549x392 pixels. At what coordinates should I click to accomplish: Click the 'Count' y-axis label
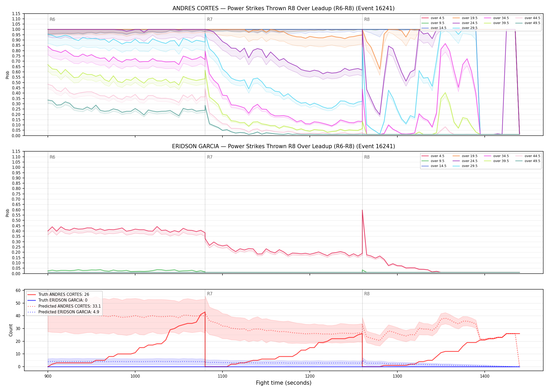pyautogui.click(x=11, y=330)
